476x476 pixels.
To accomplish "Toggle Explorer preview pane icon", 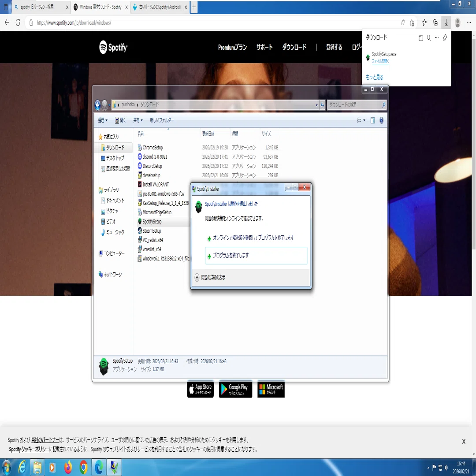I will (372, 120).
